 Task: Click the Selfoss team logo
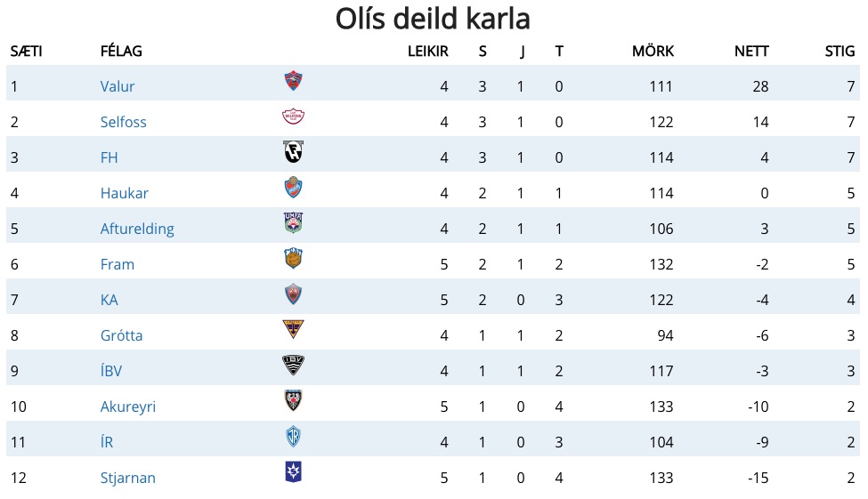[x=293, y=117]
